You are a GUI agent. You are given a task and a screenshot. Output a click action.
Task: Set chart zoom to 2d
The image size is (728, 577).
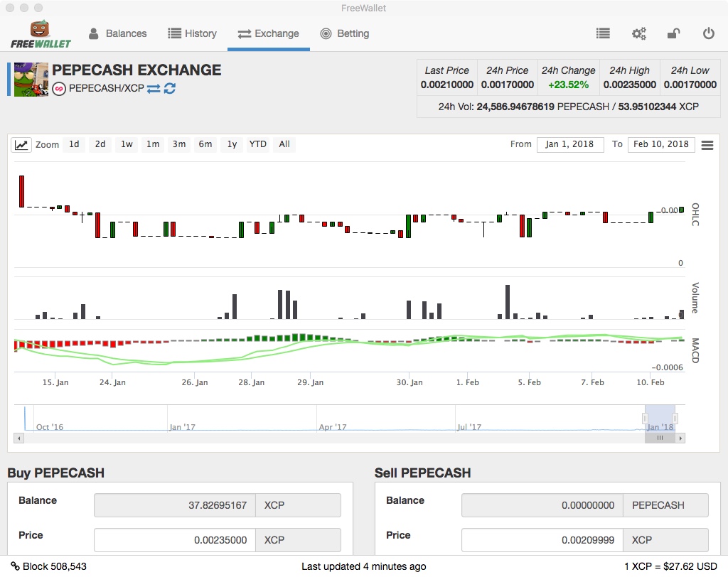click(x=100, y=144)
